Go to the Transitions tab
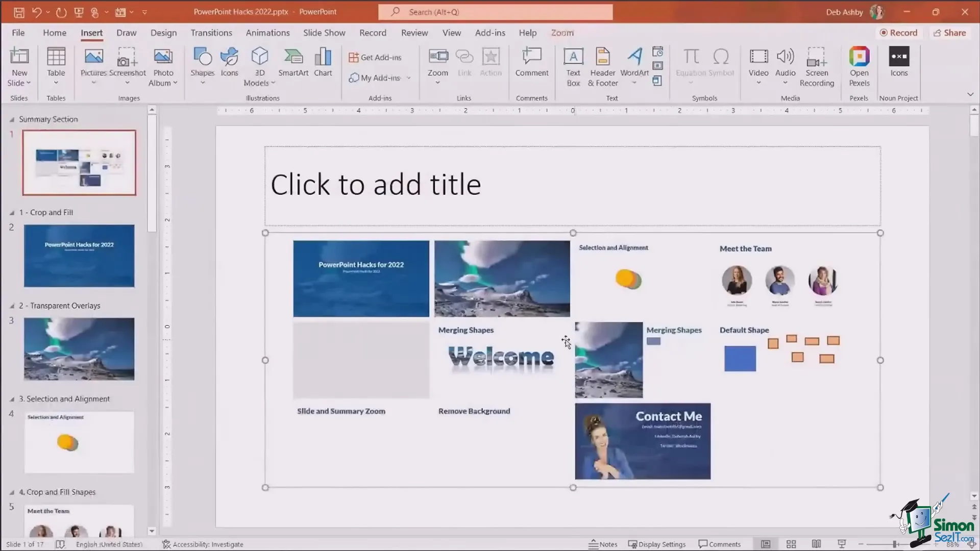Screen dimensions: 980x551 (x=211, y=33)
